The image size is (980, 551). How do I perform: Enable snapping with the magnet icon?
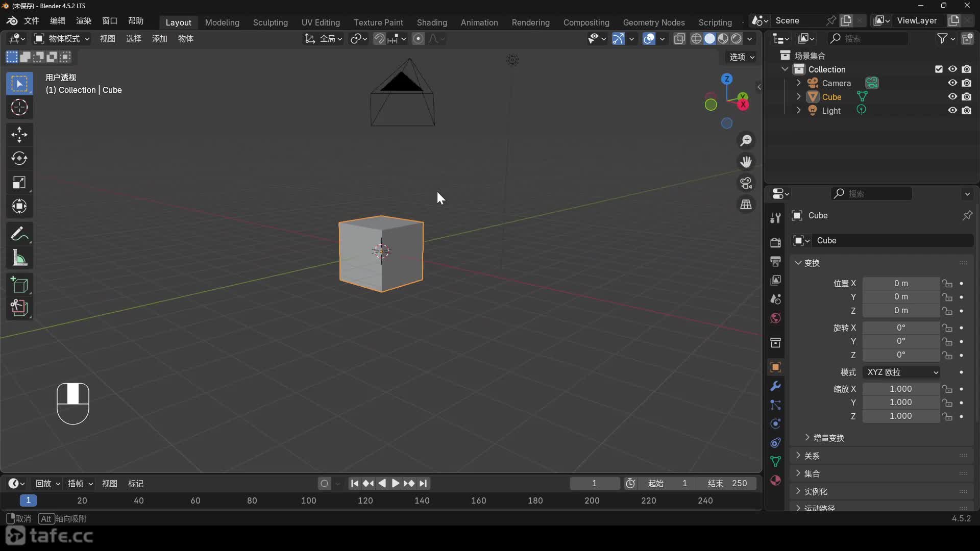coord(380,39)
